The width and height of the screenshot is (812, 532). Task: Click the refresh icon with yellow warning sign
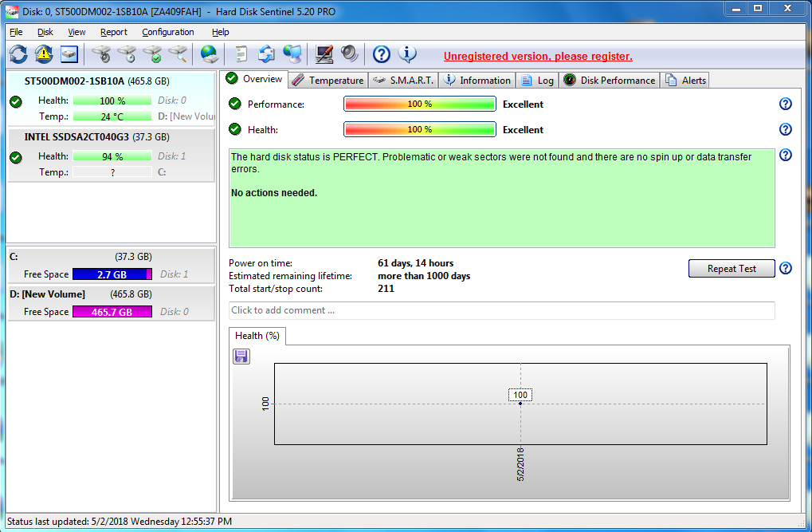coord(43,54)
